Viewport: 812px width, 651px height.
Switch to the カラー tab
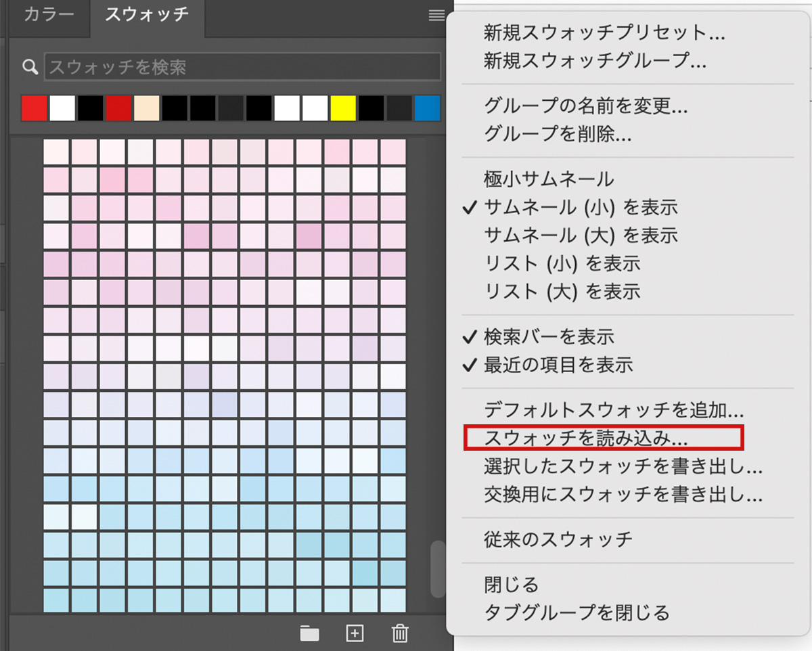(49, 16)
